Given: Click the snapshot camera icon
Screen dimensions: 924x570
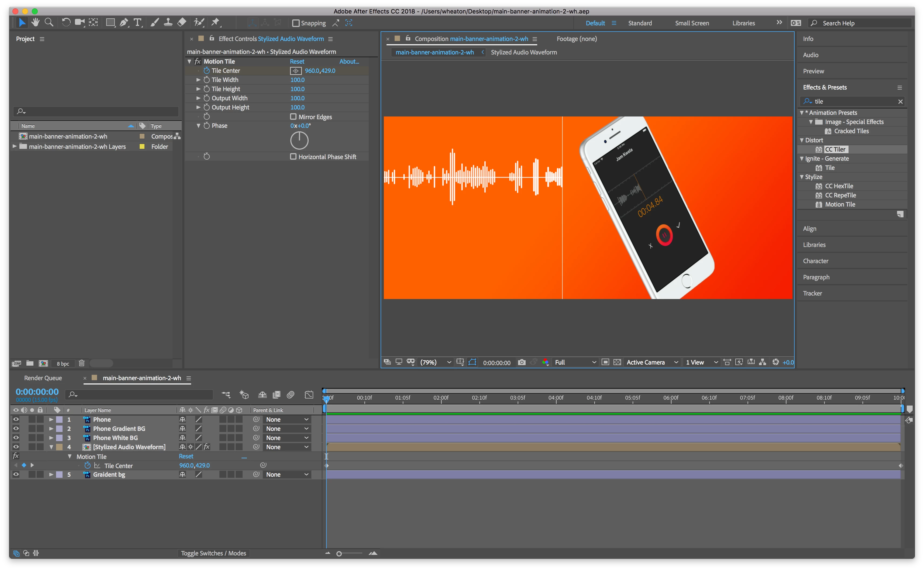Looking at the screenshot, I should pyautogui.click(x=522, y=362).
